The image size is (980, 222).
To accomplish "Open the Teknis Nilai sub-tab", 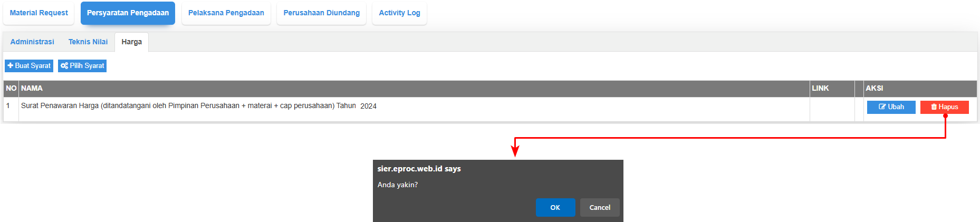I will [88, 42].
